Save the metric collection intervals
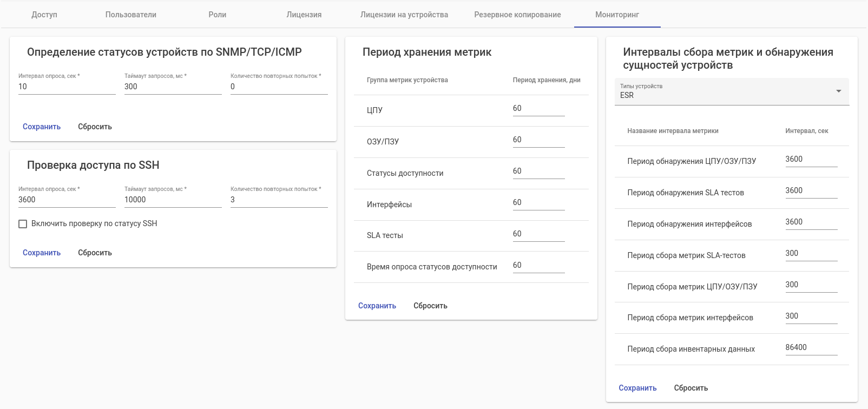868x409 pixels. pyautogui.click(x=637, y=388)
